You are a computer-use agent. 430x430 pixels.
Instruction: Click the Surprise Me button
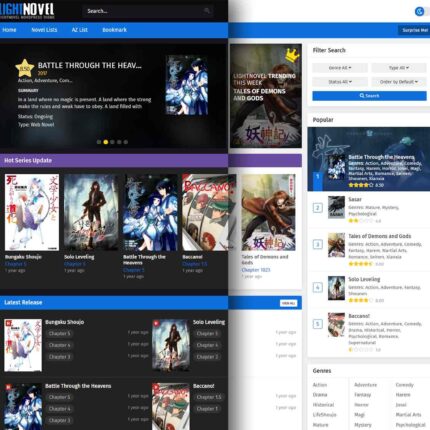point(414,30)
